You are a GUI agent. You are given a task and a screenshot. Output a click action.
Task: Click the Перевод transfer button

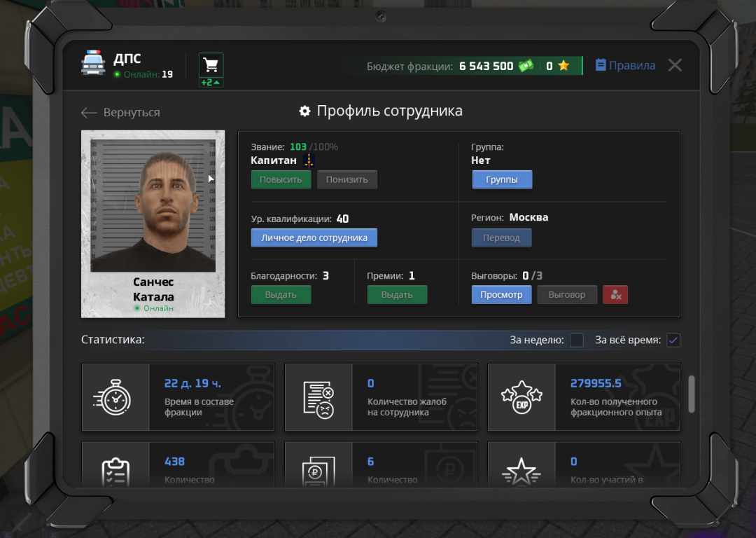[x=501, y=237]
